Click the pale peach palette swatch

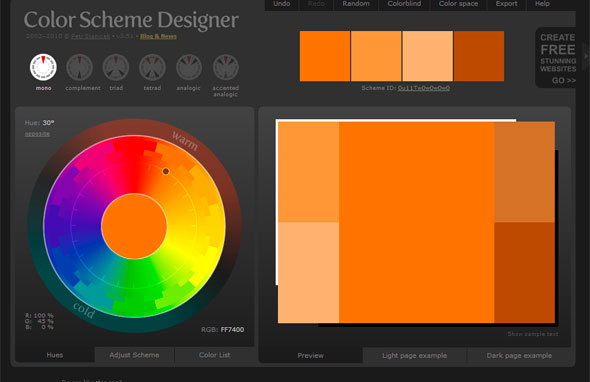428,56
